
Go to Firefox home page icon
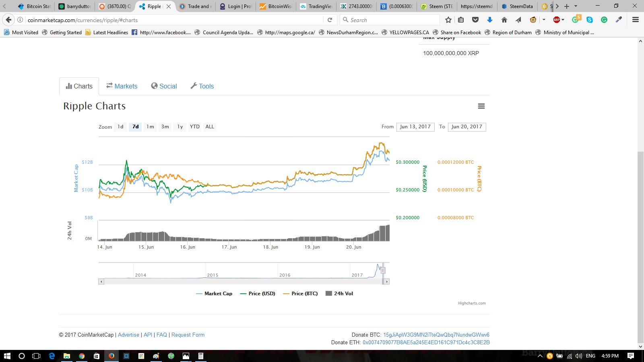tap(504, 20)
